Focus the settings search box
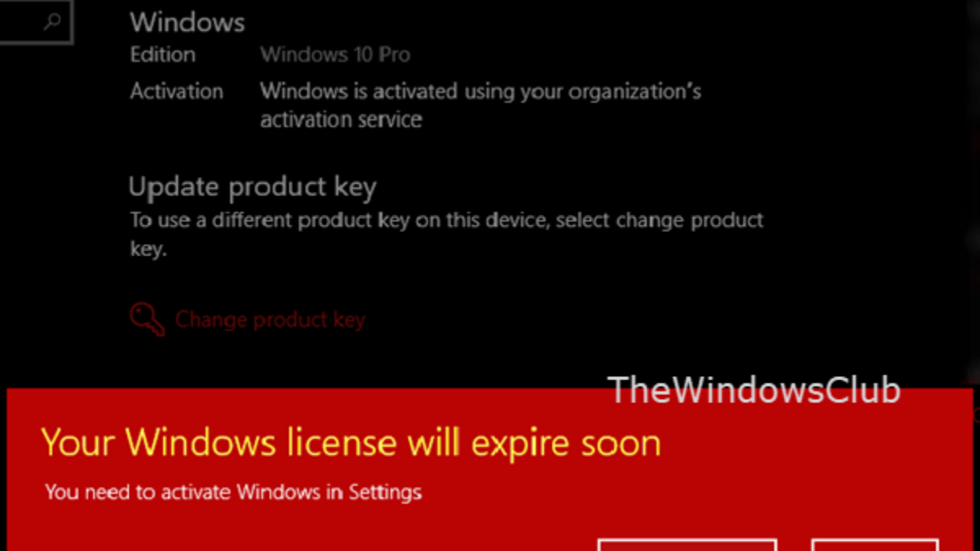980x551 pixels. (36, 22)
